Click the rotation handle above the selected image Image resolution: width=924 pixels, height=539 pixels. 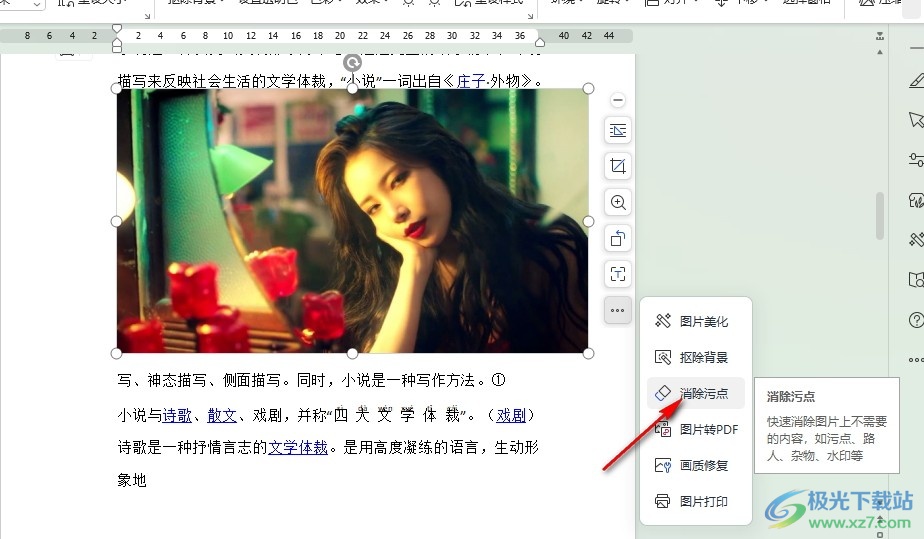[352, 62]
